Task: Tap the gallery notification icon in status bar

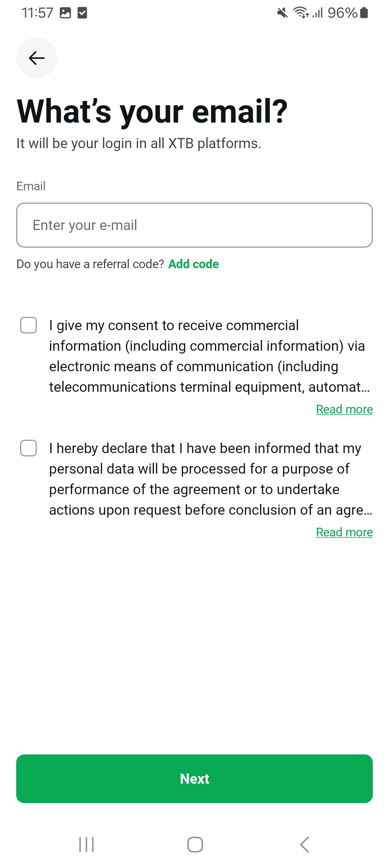Action: coord(65,13)
